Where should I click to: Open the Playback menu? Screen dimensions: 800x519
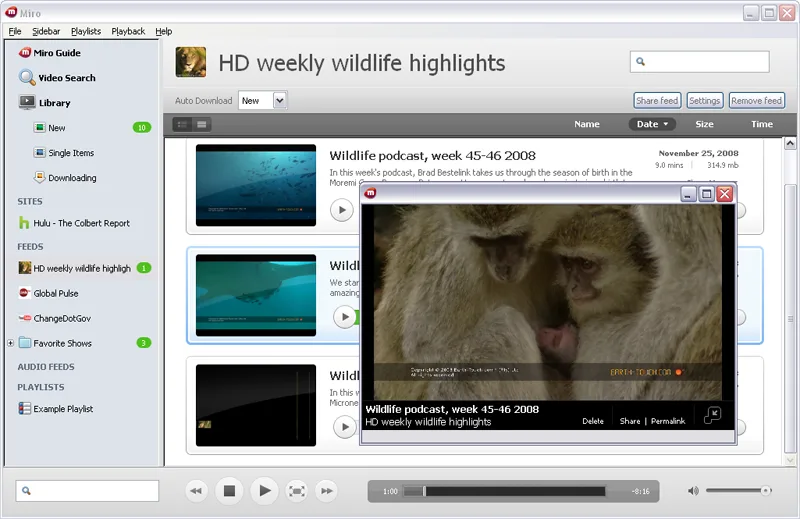point(128,31)
